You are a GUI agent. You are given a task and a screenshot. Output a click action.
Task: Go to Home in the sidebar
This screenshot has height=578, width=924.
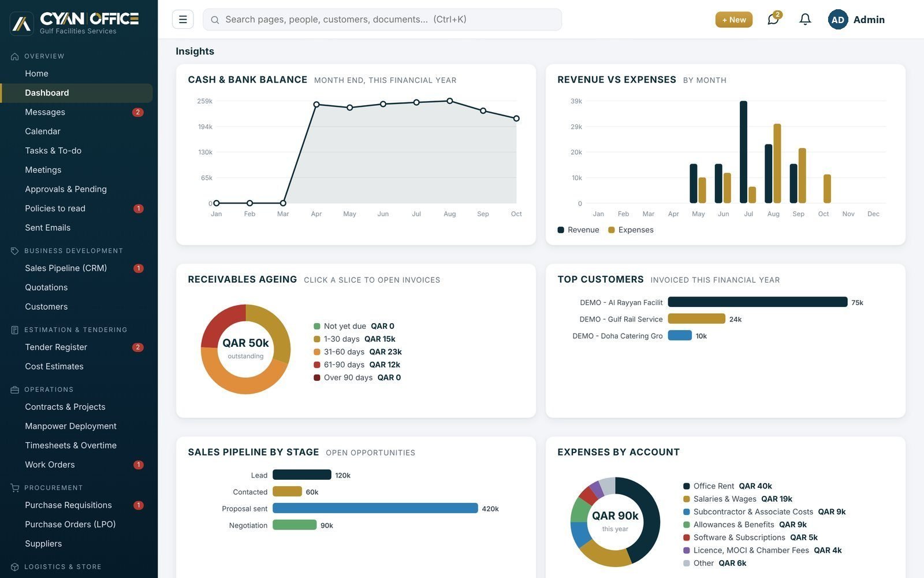point(76,73)
